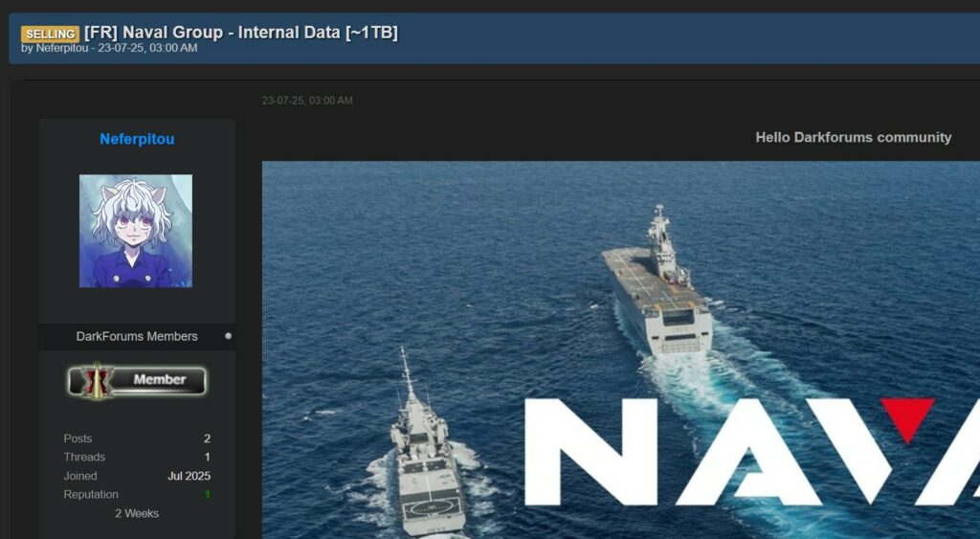Click the Member rank badge
This screenshot has height=539, width=980.
click(137, 380)
